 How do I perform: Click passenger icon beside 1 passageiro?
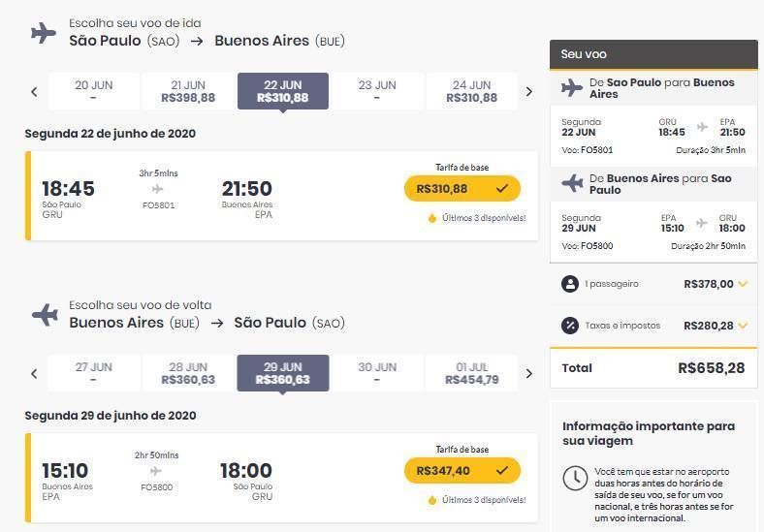tap(569, 284)
